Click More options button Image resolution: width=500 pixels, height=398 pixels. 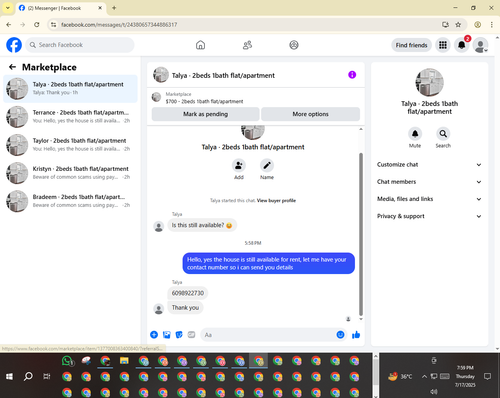pos(310,114)
